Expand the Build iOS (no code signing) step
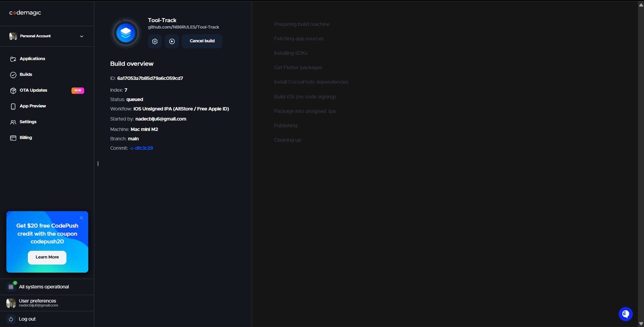The image size is (644, 327). 305,97
